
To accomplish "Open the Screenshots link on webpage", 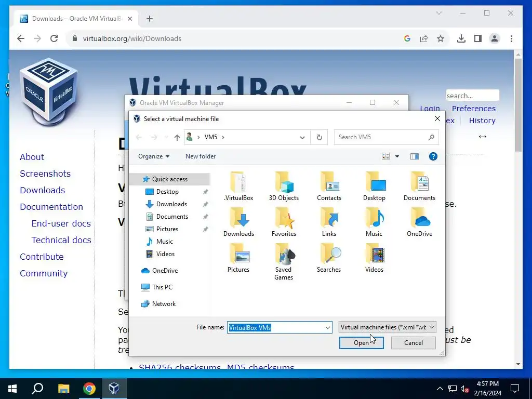I will coord(45,174).
